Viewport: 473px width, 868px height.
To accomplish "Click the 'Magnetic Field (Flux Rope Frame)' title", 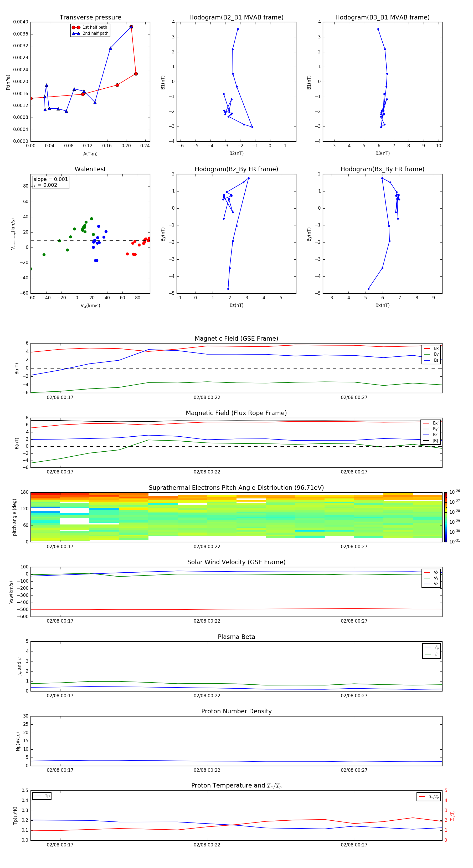I will pyautogui.click(x=236, y=413).
